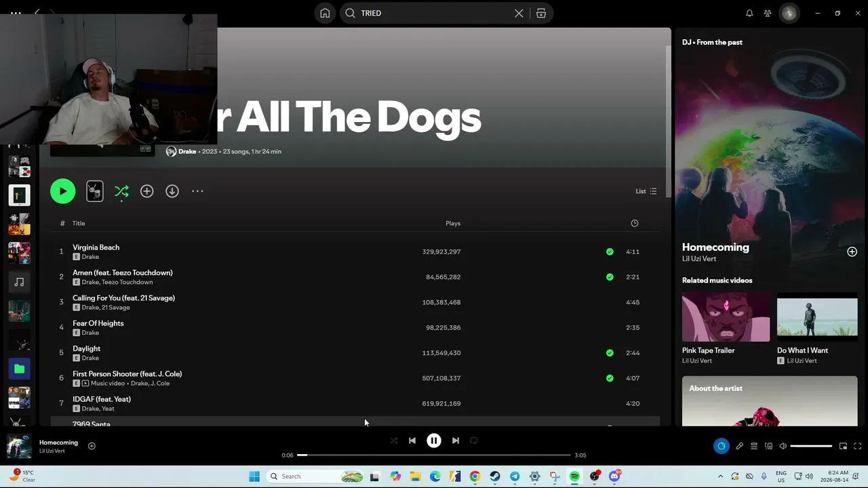Image resolution: width=868 pixels, height=488 pixels.
Task: Go to Spotify Home
Action: [325, 13]
